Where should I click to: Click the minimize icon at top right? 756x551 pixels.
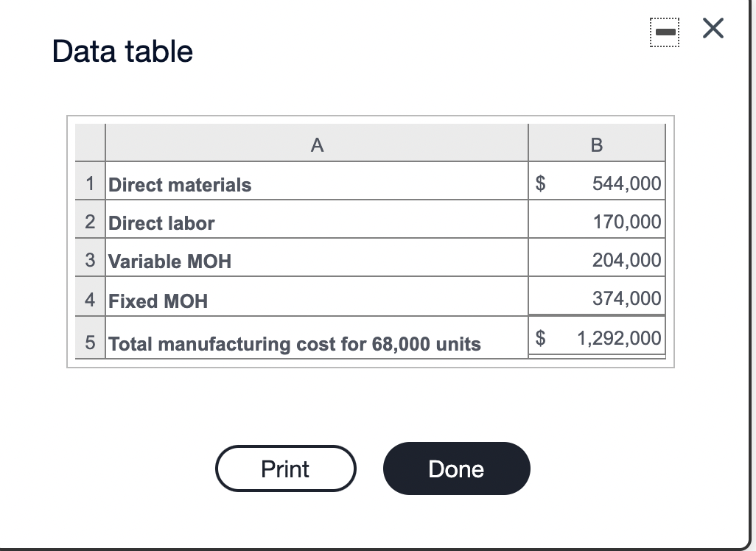click(x=664, y=32)
